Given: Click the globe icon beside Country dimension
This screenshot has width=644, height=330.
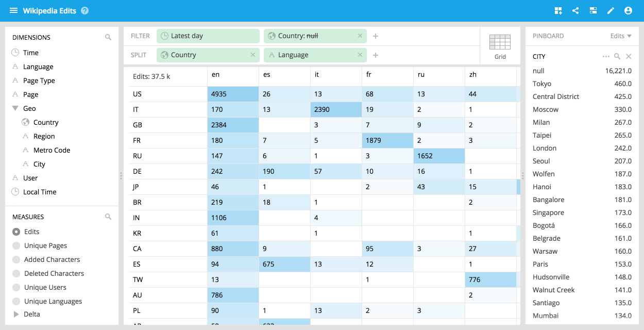Looking at the screenshot, I should [x=26, y=122].
